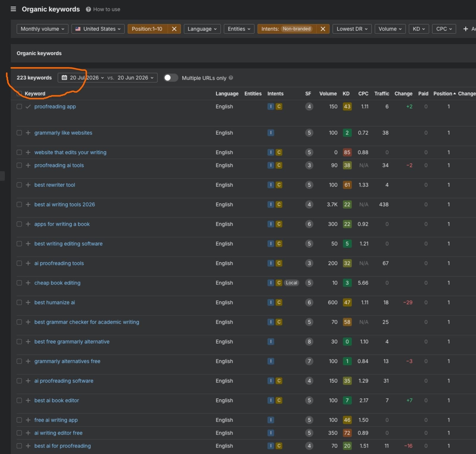Viewport: 476px width, 454px height.
Task: Click the plus icon beside ai writing editor free
Action: [x=28, y=433]
